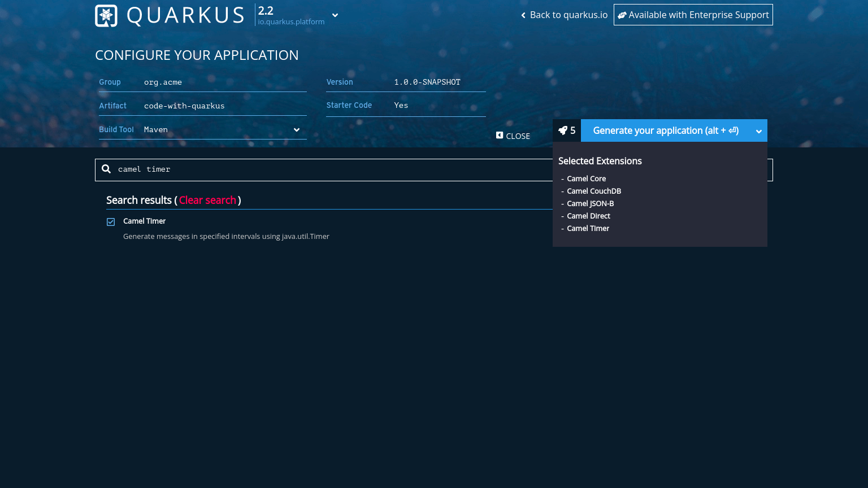Click the Build Tool dropdown chevron icon
This screenshot has height=488, width=868.
[x=297, y=130]
